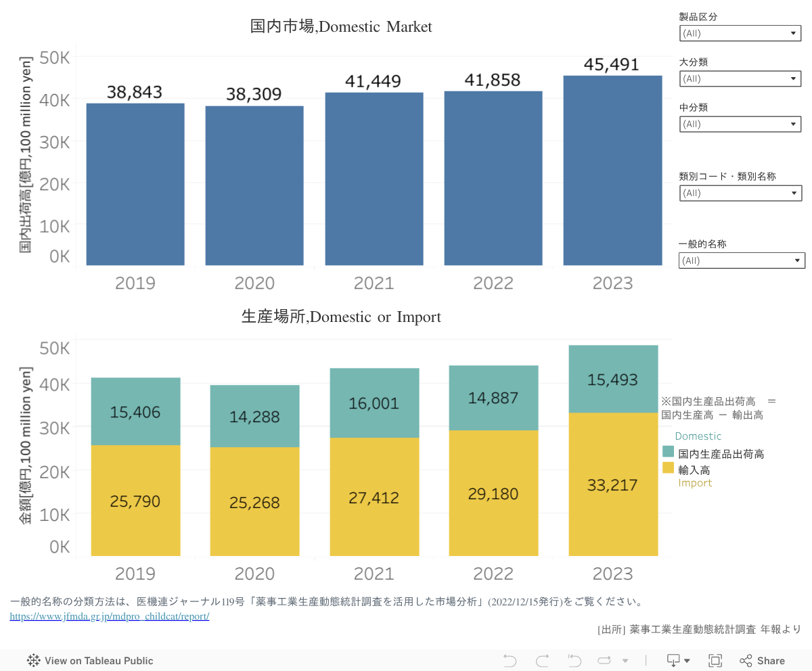Click the 金額 y-axis title of bottom chart
The image size is (812, 671).
click(x=26, y=446)
